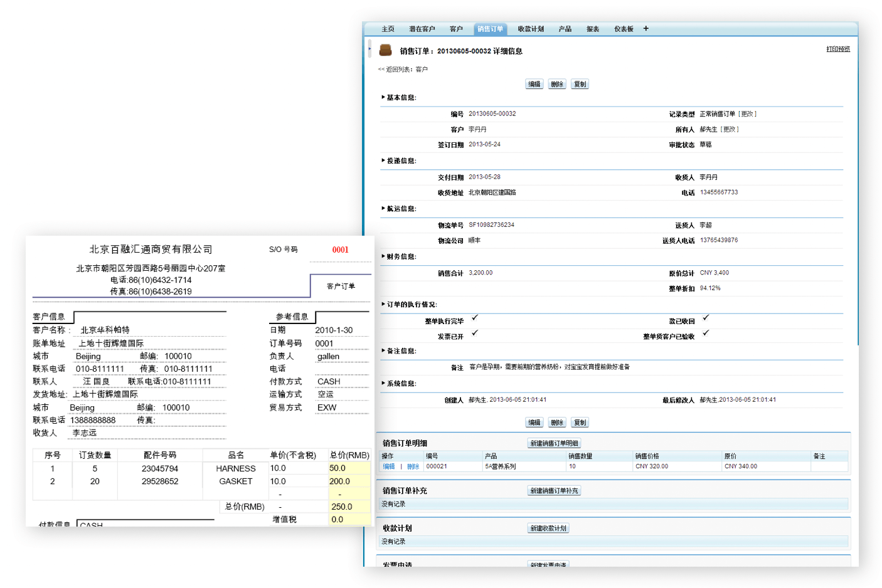Screen dimensions: 882x588
Task: Click the 销售合计 value 3,200.00
Action: pos(481,273)
